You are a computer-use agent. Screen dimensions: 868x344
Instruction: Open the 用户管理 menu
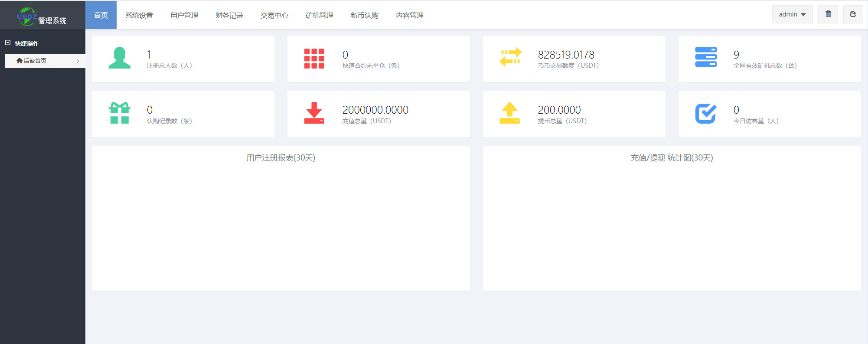point(184,15)
